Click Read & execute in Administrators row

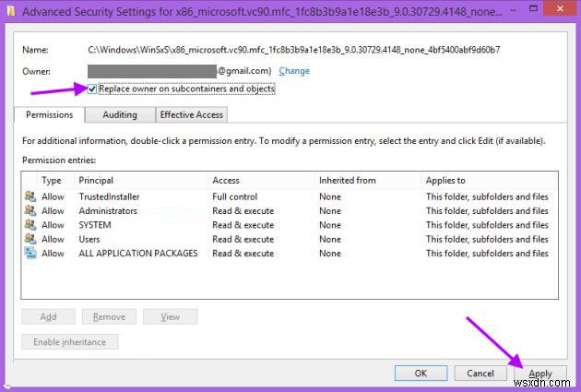[243, 211]
